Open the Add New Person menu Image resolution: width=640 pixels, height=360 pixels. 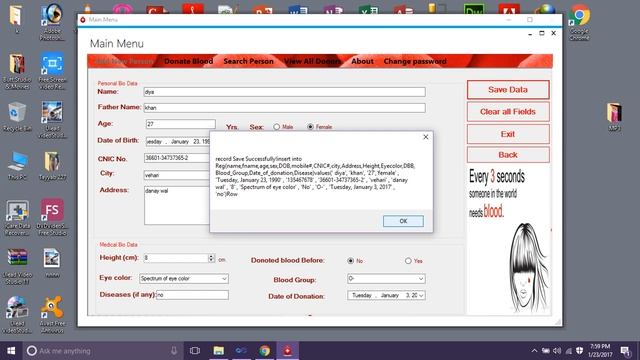(x=124, y=61)
